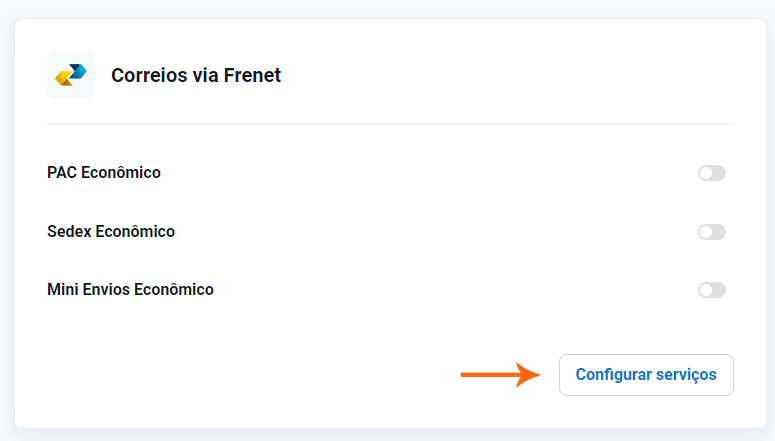Screen dimensions: 775x441
Task: Click the middle toggle in the services list
Action: click(x=711, y=232)
